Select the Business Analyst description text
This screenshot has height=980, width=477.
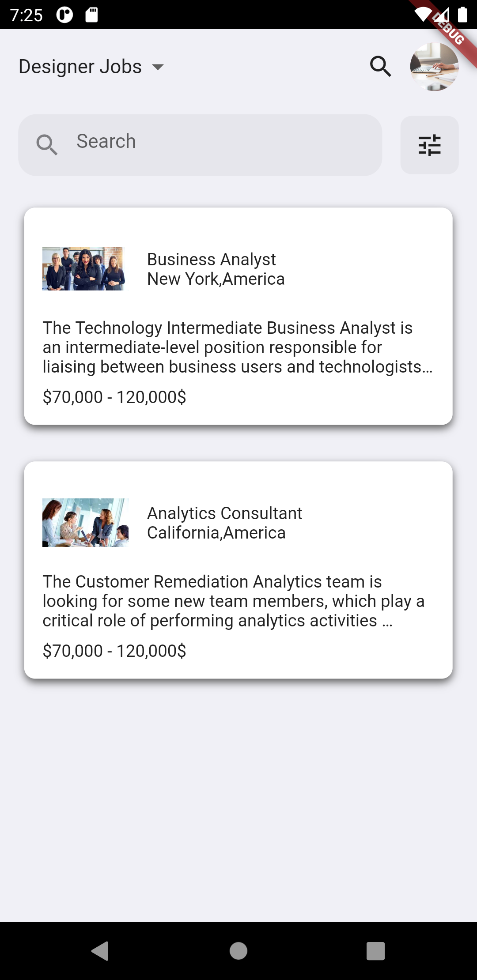(238, 347)
